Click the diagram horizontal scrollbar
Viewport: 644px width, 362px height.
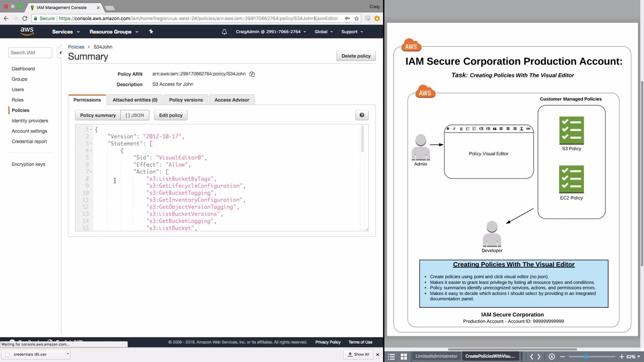pyautogui.click(x=512, y=349)
